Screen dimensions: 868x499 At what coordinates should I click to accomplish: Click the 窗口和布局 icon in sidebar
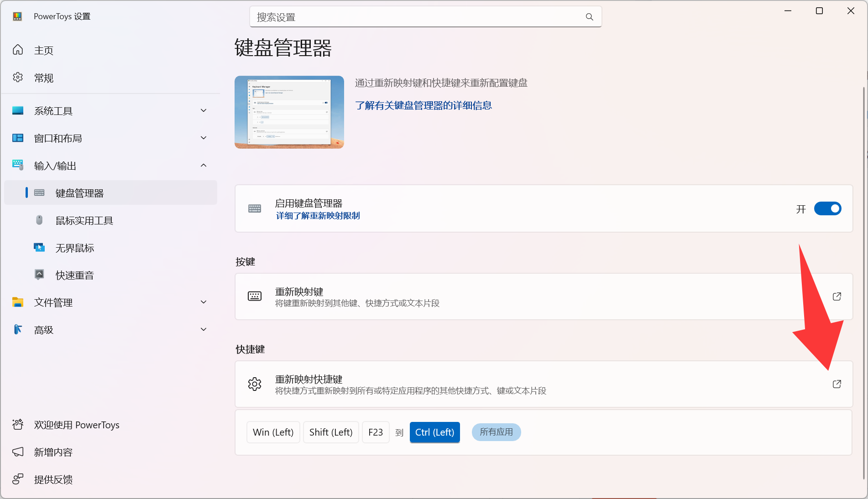18,138
